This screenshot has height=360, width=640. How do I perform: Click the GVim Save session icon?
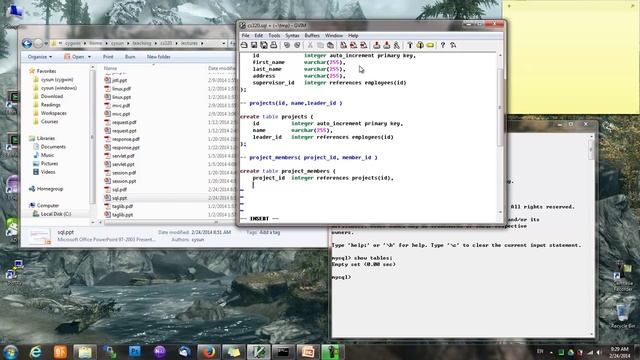[x=386, y=45]
